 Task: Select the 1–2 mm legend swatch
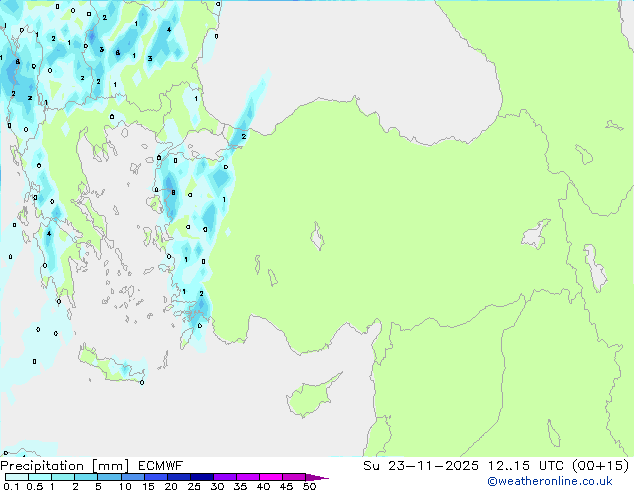[x=63, y=477]
